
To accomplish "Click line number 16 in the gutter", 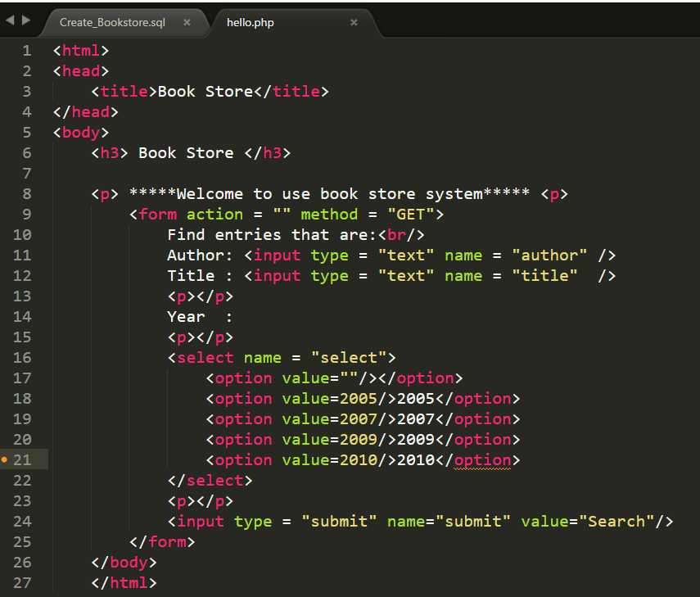I will 22,358.
